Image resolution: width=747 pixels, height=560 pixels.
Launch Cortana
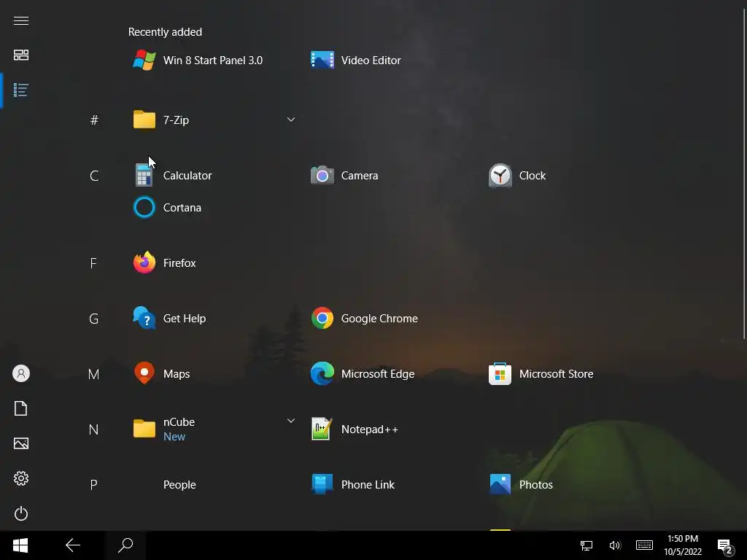[x=167, y=208]
